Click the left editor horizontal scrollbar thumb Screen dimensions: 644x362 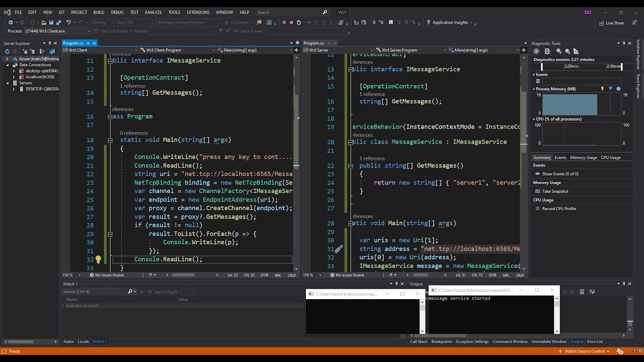coord(183,275)
